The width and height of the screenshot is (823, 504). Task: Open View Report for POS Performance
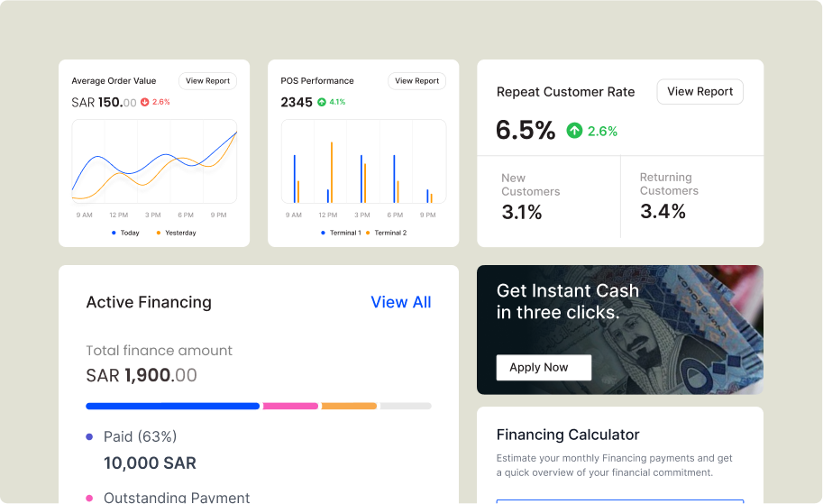pyautogui.click(x=416, y=81)
